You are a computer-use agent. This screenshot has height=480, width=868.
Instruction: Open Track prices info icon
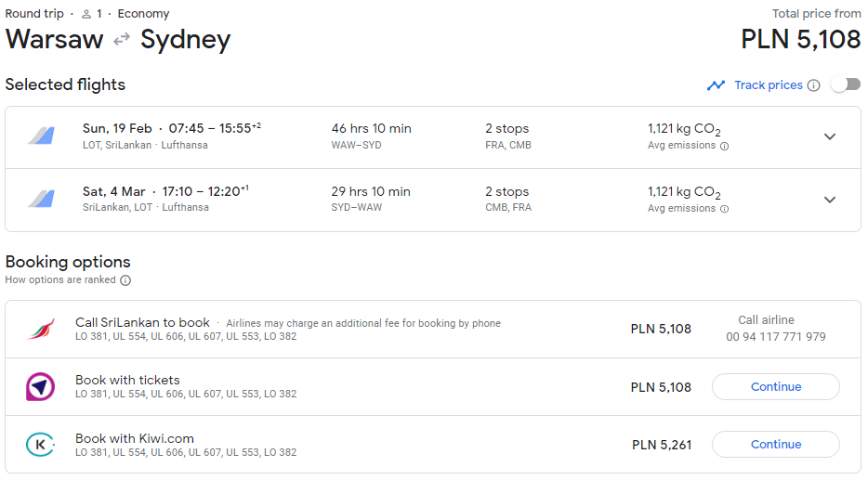(x=813, y=85)
